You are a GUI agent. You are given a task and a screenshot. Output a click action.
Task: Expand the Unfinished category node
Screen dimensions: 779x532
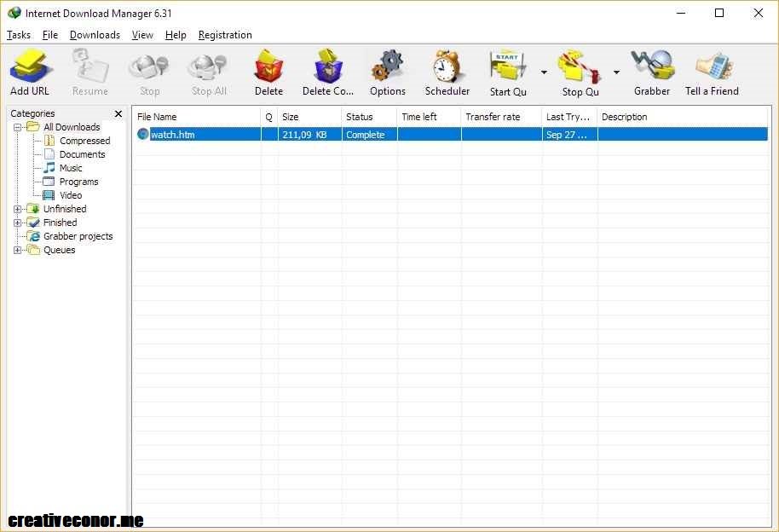[x=18, y=210]
